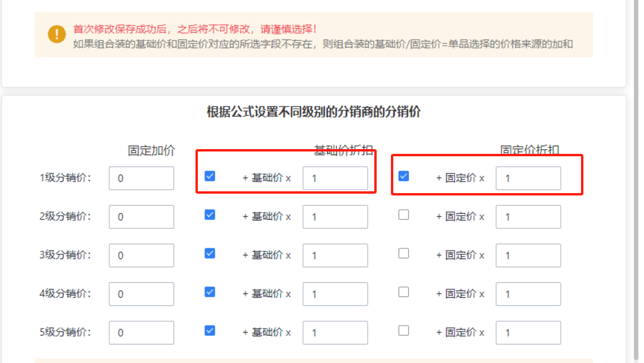Click 2级分销价 固定加价 input box
This screenshot has width=644, height=363.
click(x=141, y=217)
